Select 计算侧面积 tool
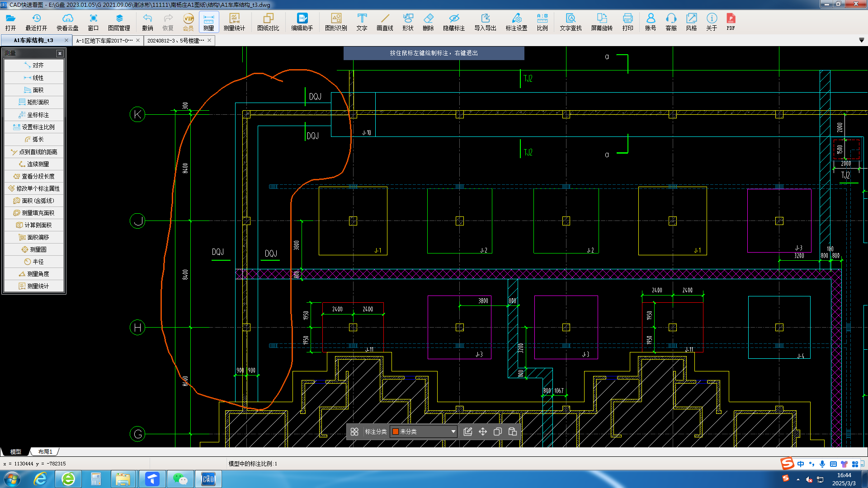 [34, 225]
